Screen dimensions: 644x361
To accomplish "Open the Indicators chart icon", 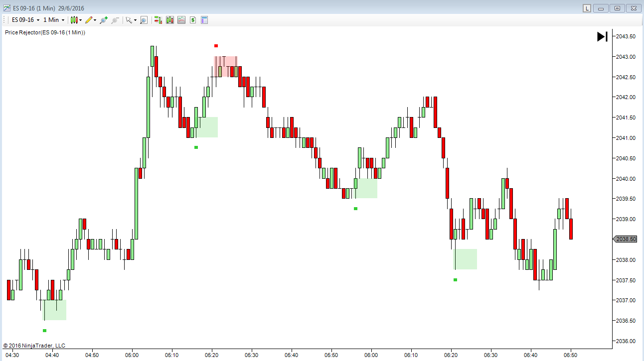I will (x=181, y=20).
